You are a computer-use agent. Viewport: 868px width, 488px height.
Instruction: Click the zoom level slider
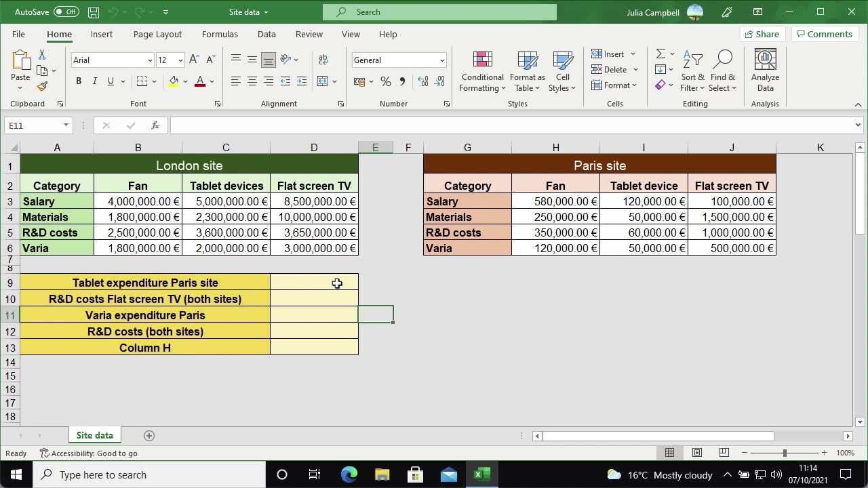click(785, 453)
